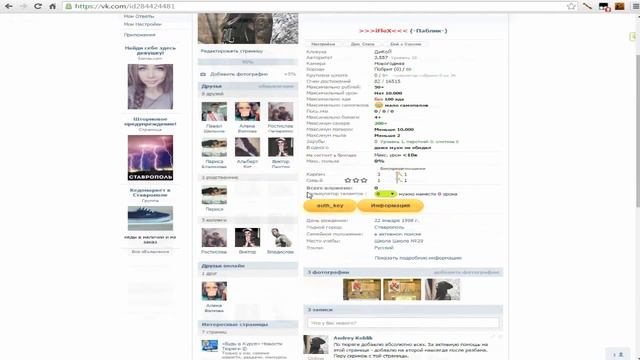Click the Ставрополь hometown link
The height and width of the screenshot is (360, 640).
coord(389,227)
